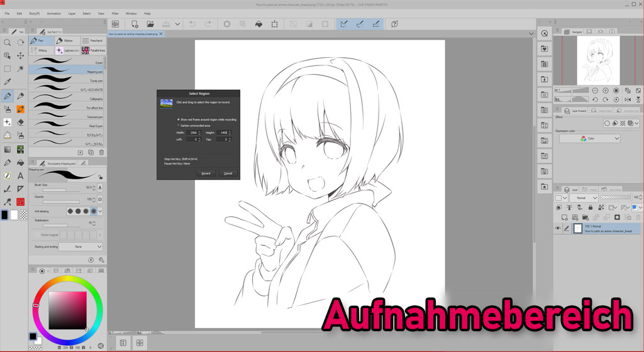
Task: Choose the Eraser tool in toolbox
Action: click(x=21, y=123)
